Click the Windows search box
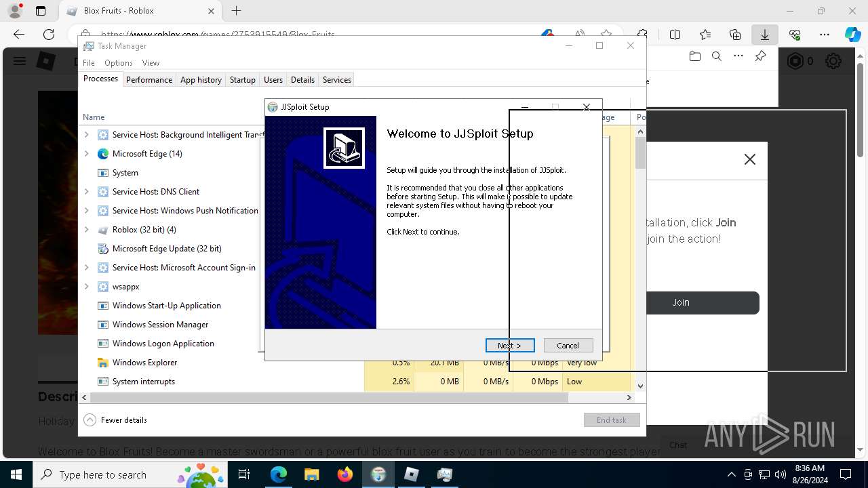This screenshot has width=868, height=488. (130, 474)
